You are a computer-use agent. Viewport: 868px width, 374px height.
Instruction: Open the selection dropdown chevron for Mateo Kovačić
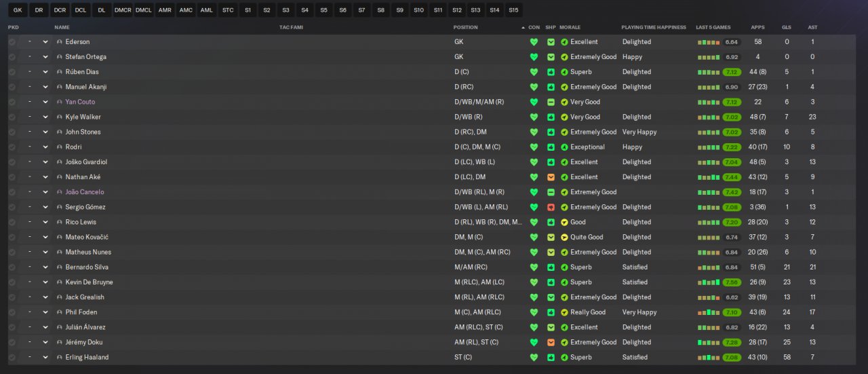click(45, 238)
